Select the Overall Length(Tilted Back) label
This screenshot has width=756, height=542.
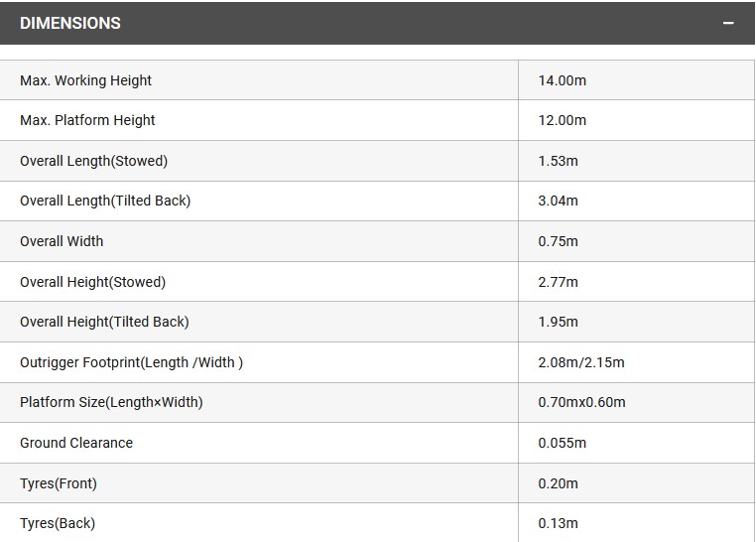(105, 201)
